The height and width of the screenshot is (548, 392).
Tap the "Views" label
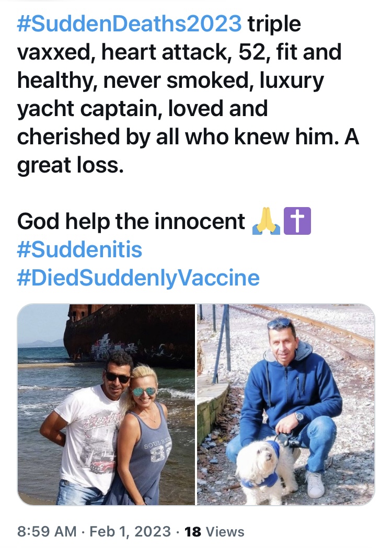pyautogui.click(x=225, y=532)
